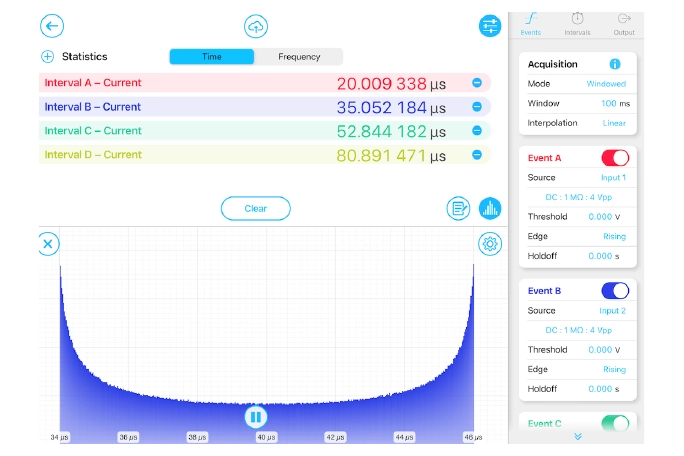Remove Interval B statistic row

pos(477,106)
